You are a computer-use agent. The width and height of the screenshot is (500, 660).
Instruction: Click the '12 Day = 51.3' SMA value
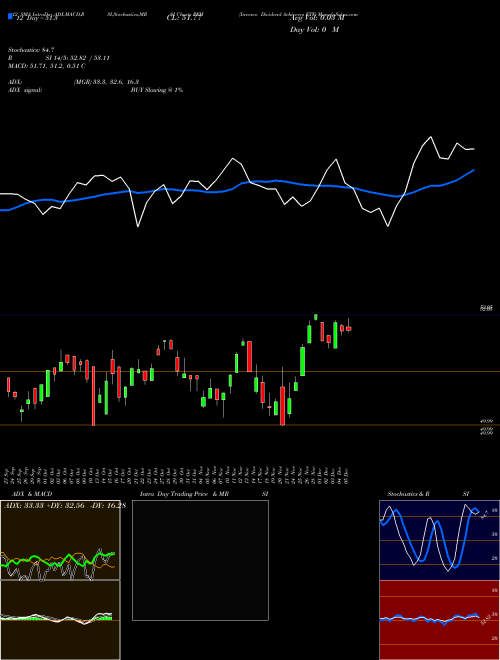click(35, 18)
